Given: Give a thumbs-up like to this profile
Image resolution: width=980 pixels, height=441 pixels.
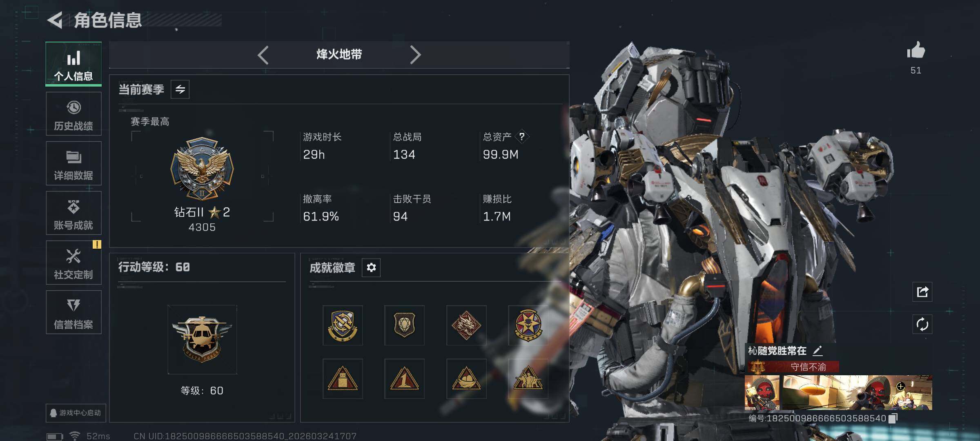Looking at the screenshot, I should pos(916,51).
